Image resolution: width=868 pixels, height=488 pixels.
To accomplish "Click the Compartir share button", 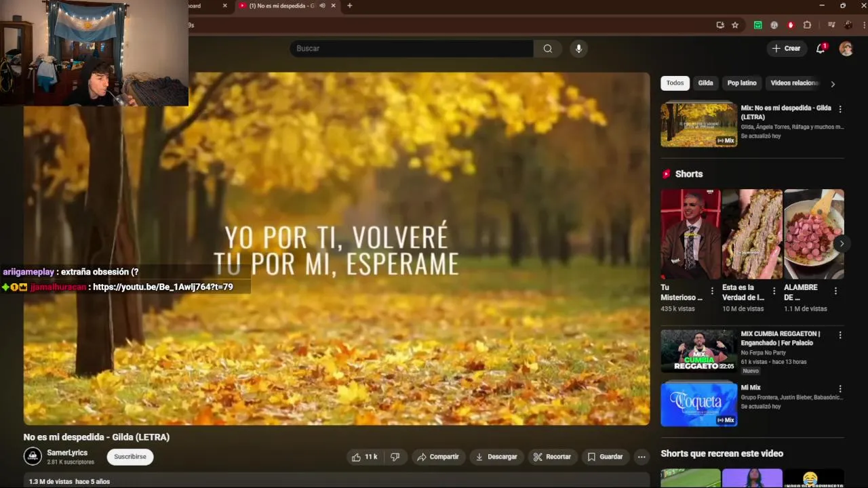I will [x=438, y=457].
